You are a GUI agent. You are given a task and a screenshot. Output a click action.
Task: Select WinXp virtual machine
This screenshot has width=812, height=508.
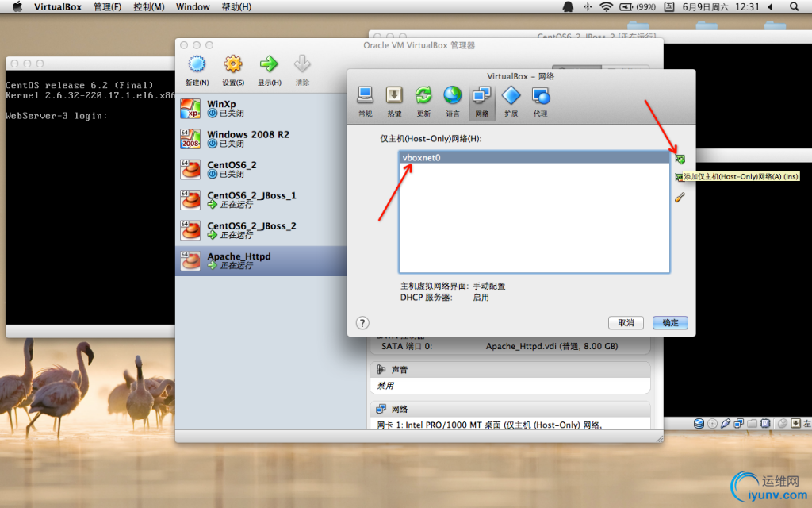click(x=261, y=108)
